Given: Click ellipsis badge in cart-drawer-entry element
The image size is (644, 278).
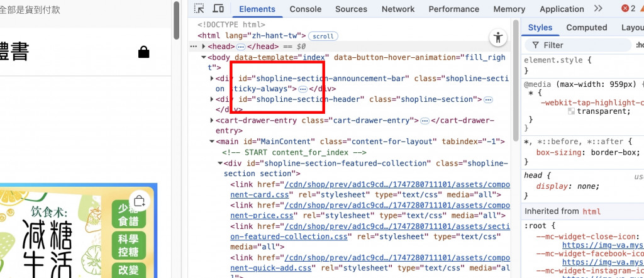Looking at the screenshot, I should pos(425,121).
